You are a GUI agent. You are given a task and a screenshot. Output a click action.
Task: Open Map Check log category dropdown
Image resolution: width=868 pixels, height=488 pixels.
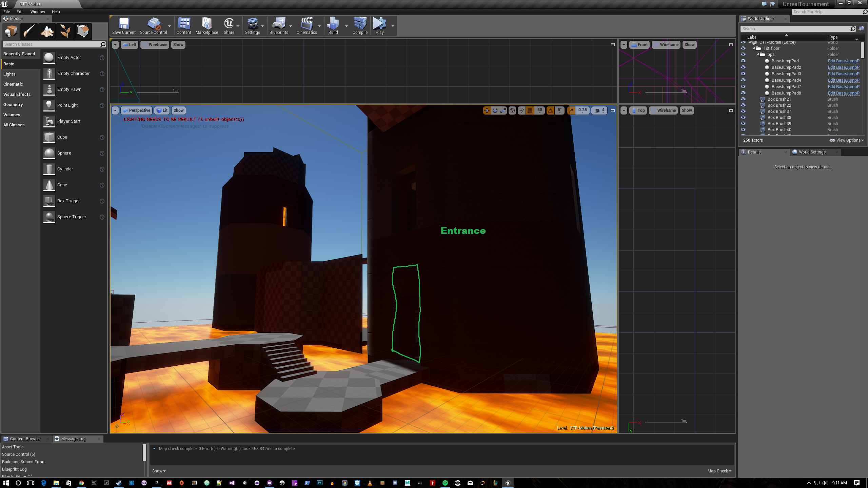click(719, 471)
